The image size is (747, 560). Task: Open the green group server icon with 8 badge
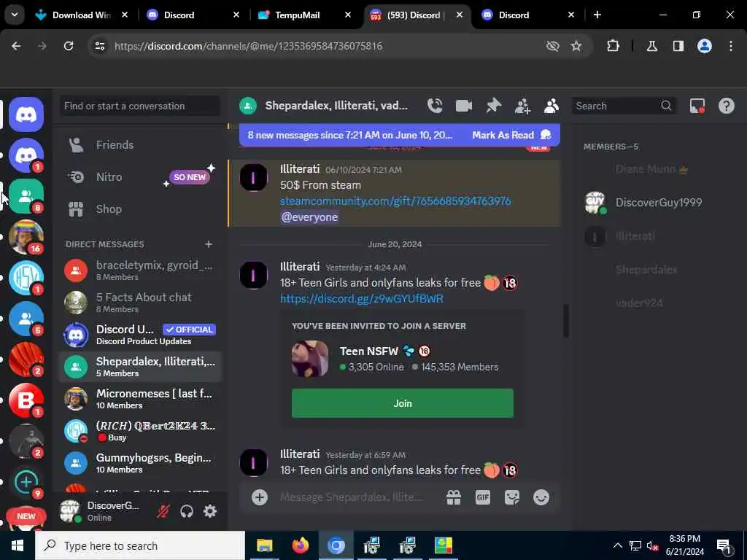click(x=26, y=195)
